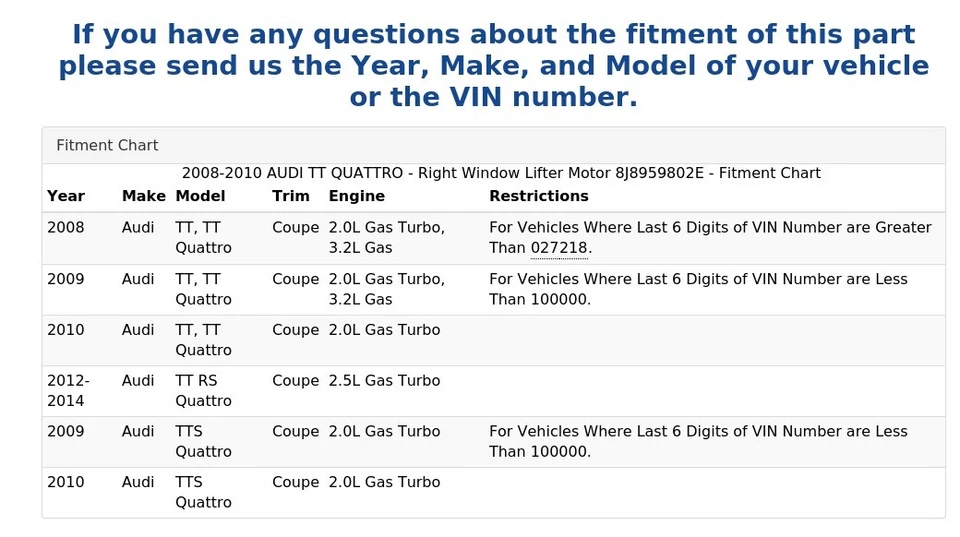960x537 pixels.
Task: Click the "Year" column header
Action: click(x=66, y=196)
